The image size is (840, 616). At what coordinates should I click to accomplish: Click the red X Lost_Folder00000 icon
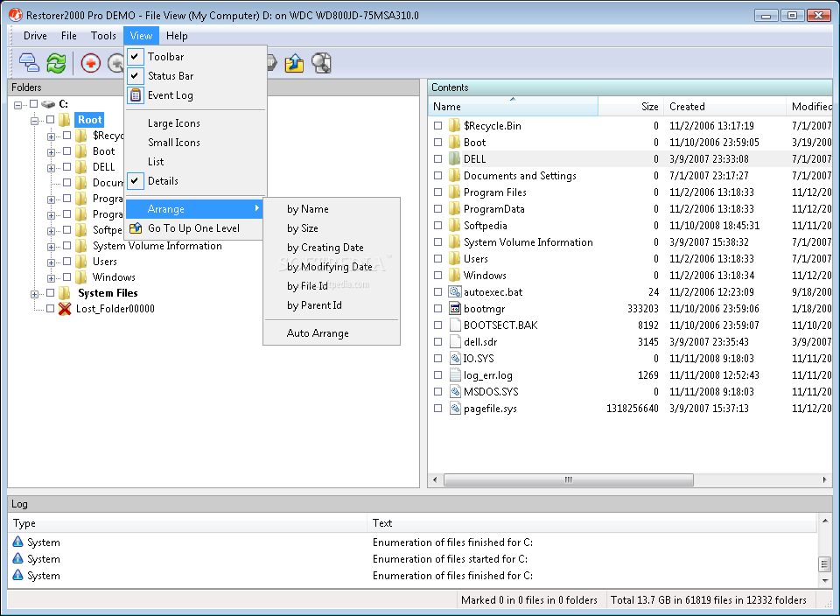click(65, 309)
